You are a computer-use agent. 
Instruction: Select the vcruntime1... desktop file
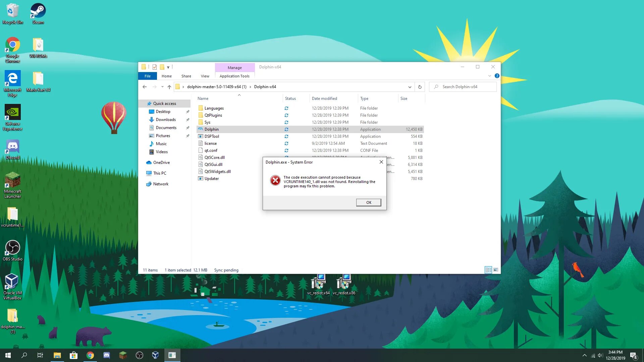[12, 217]
